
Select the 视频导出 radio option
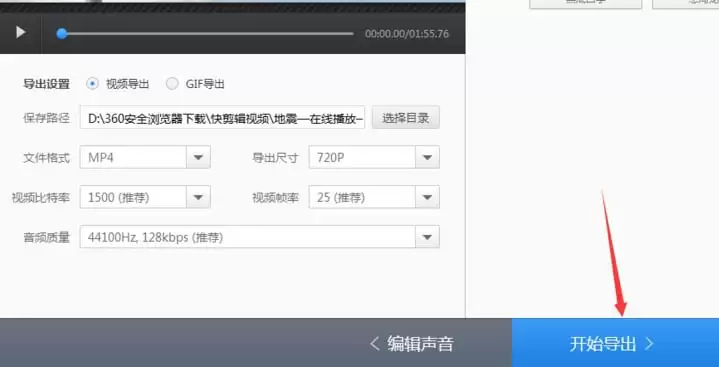[x=93, y=84]
